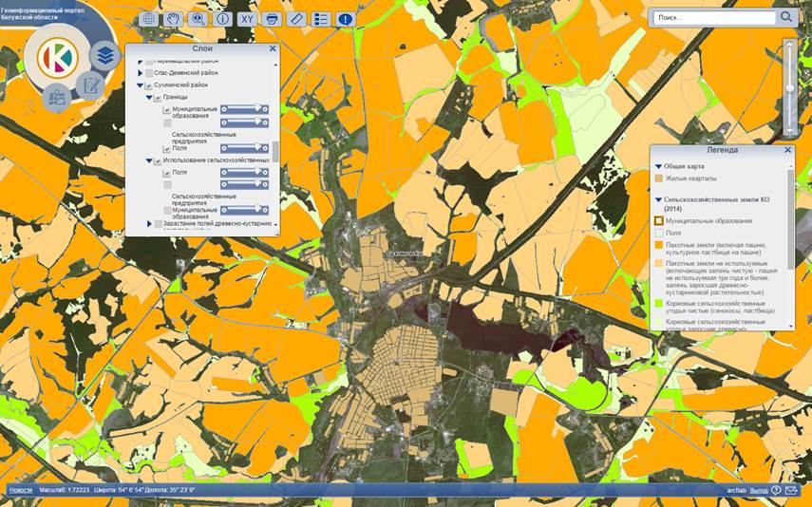The width and height of the screenshot is (812, 507).
Task: Close the Легенда panel
Action: tap(787, 150)
